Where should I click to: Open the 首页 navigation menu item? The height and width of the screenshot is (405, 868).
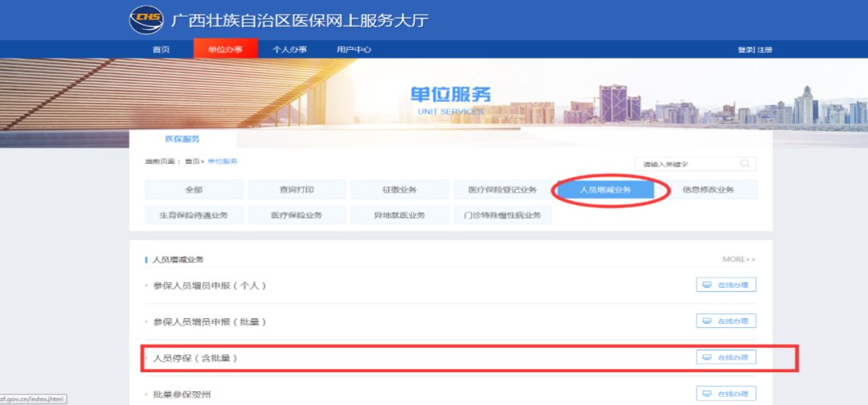point(162,50)
